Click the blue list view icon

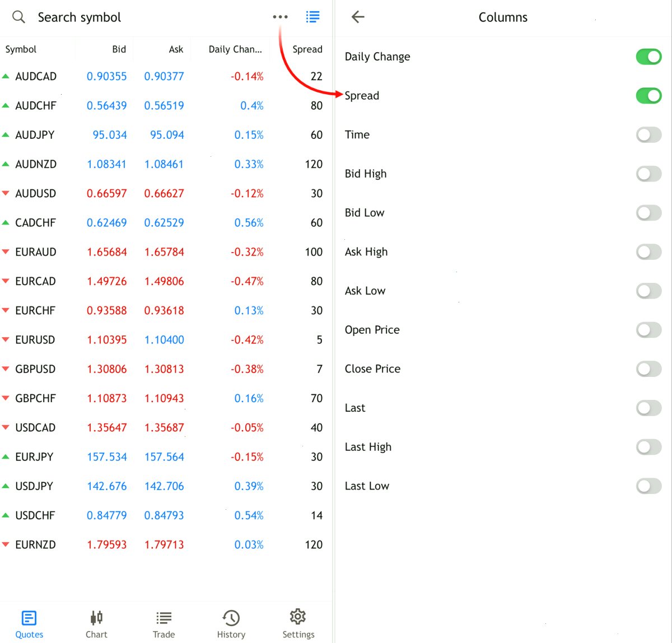point(312,17)
